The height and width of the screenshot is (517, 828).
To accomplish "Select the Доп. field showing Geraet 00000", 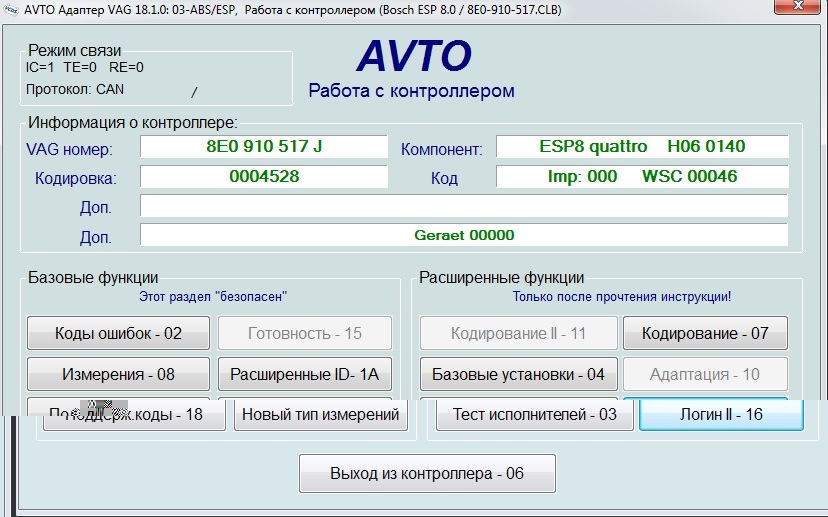I will pyautogui.click(x=463, y=235).
